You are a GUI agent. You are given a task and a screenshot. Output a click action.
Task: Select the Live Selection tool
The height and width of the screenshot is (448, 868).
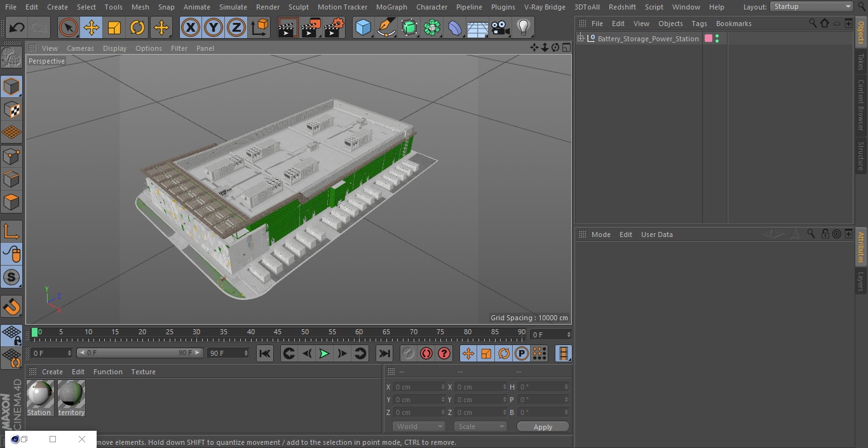[x=69, y=28]
